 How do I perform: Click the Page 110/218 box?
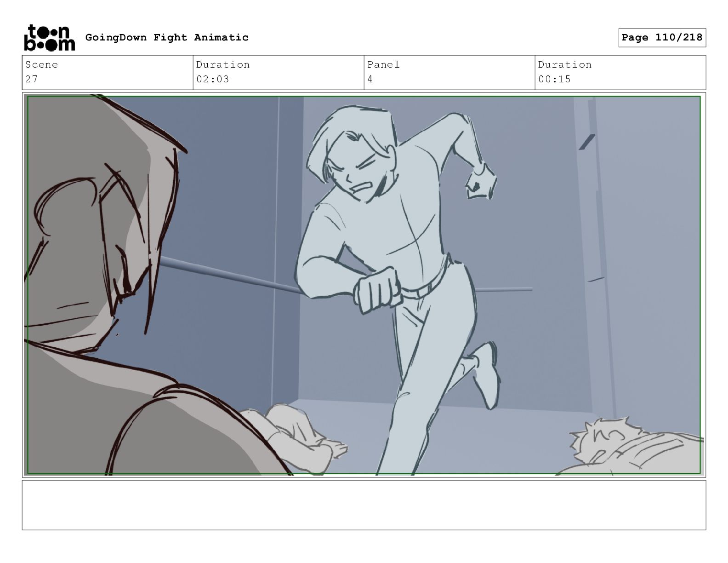[x=662, y=38]
